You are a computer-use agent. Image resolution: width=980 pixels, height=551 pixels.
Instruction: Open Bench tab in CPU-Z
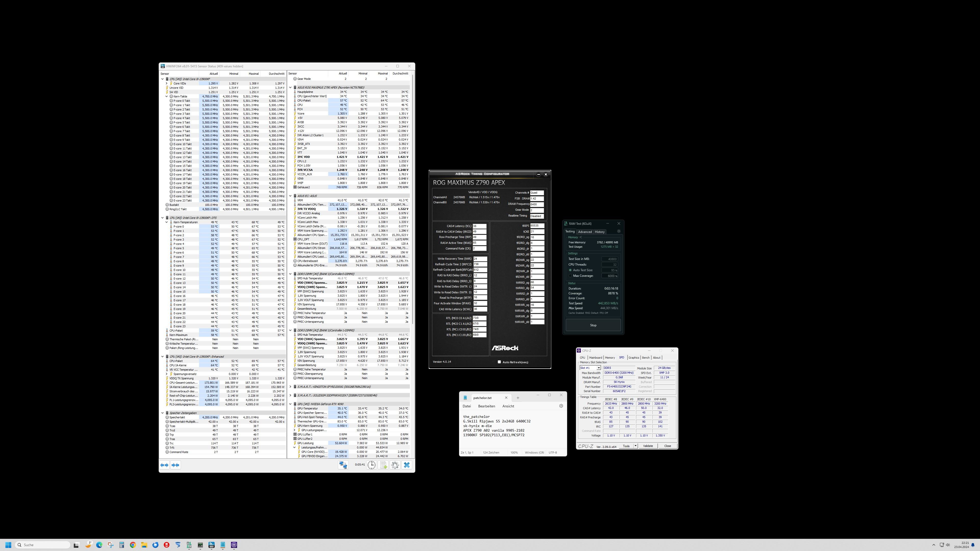pyautogui.click(x=646, y=358)
